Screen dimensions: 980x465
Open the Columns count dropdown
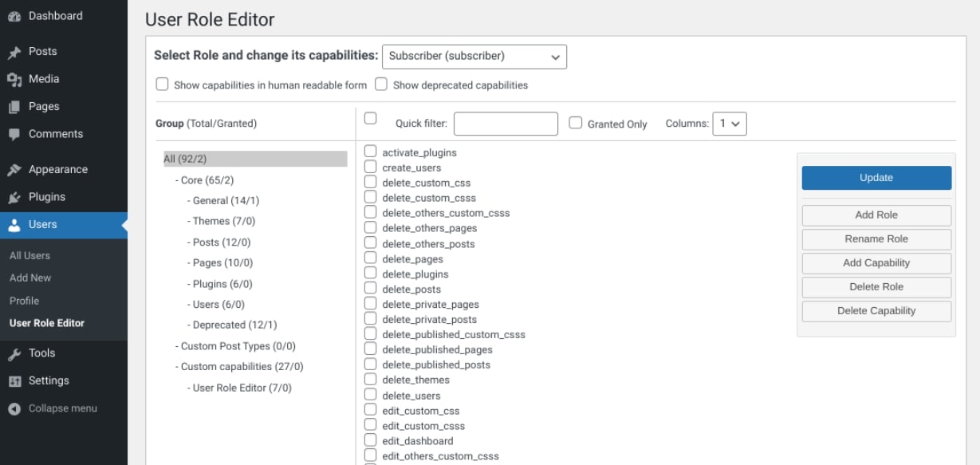pos(729,124)
